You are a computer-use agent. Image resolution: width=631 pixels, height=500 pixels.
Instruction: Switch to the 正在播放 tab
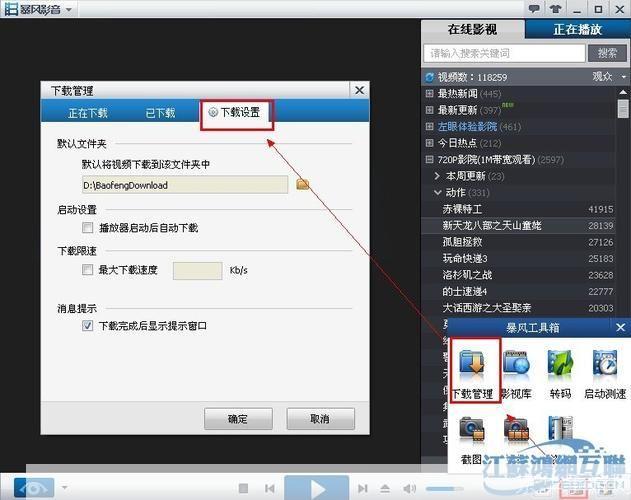577,29
